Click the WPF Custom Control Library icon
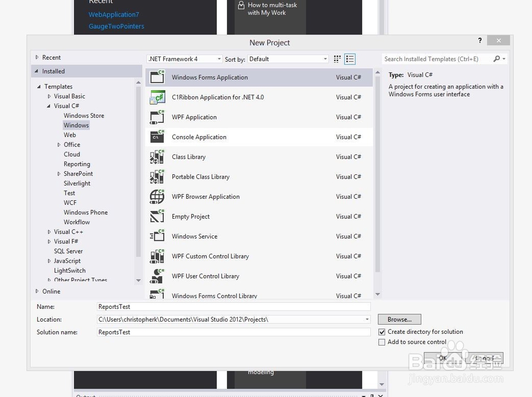 point(157,256)
